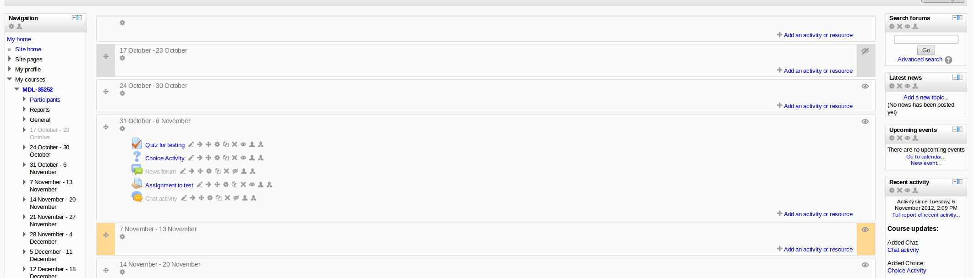The height and width of the screenshot is (278, 980).
Task: Move the 31 October - 6 November section
Action: pyautogui.click(x=106, y=127)
